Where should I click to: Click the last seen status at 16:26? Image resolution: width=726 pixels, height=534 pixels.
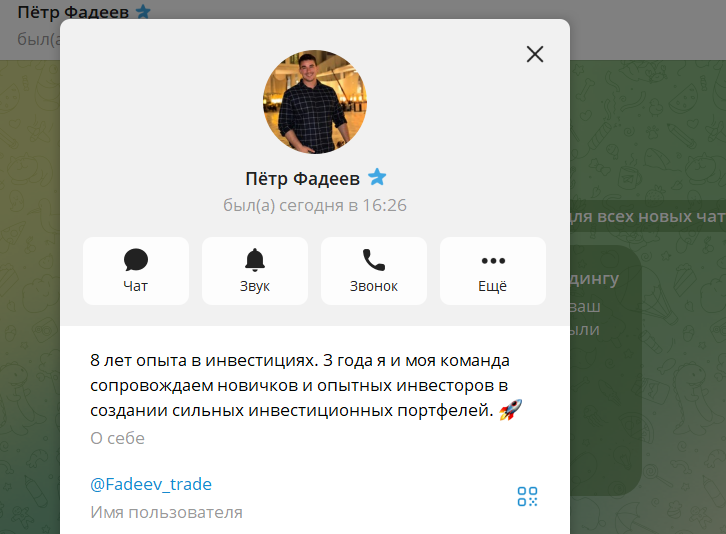(x=315, y=205)
